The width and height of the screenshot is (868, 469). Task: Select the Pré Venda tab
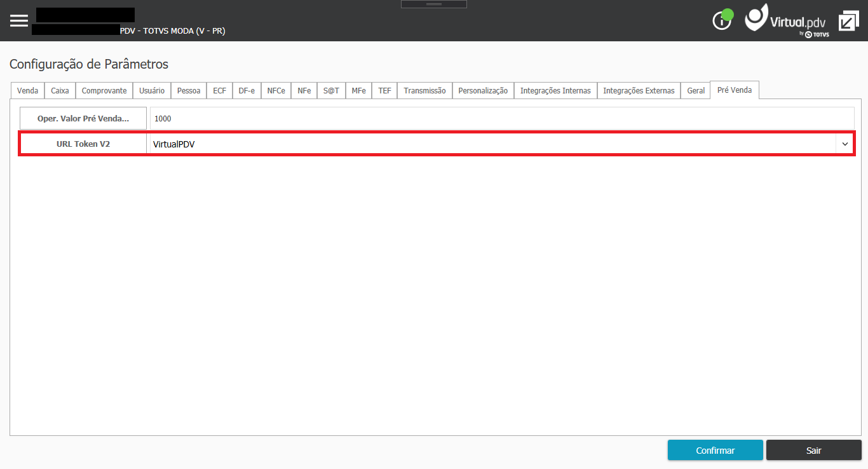click(x=735, y=90)
